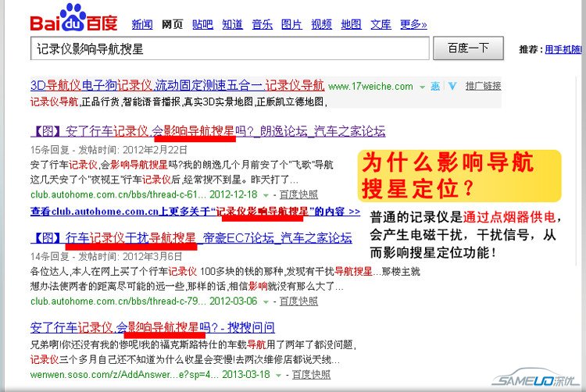Expand the dropdown arrow after 2012-12-18

266,195
